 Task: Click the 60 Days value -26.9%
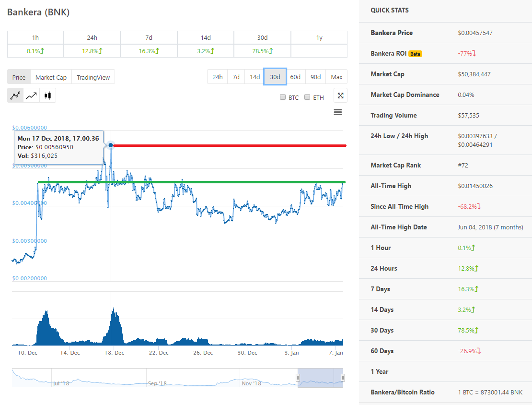point(469,351)
